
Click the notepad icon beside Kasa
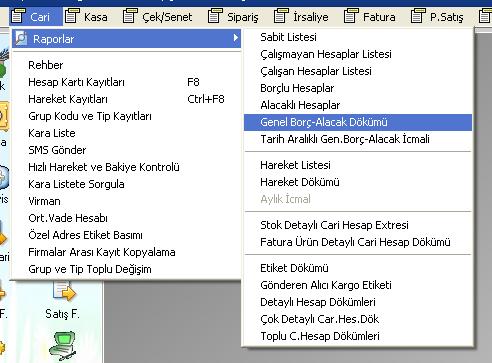tap(72, 16)
